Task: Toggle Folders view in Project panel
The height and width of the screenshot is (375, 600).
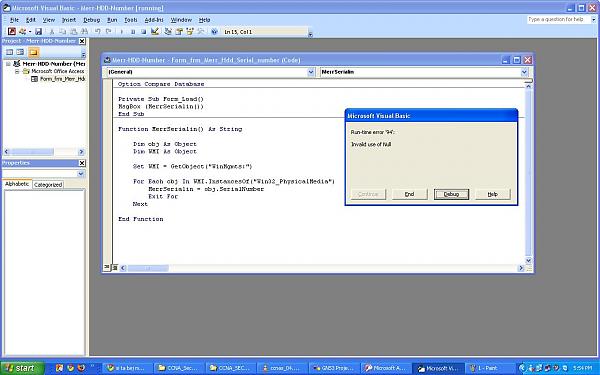Action: [34, 52]
